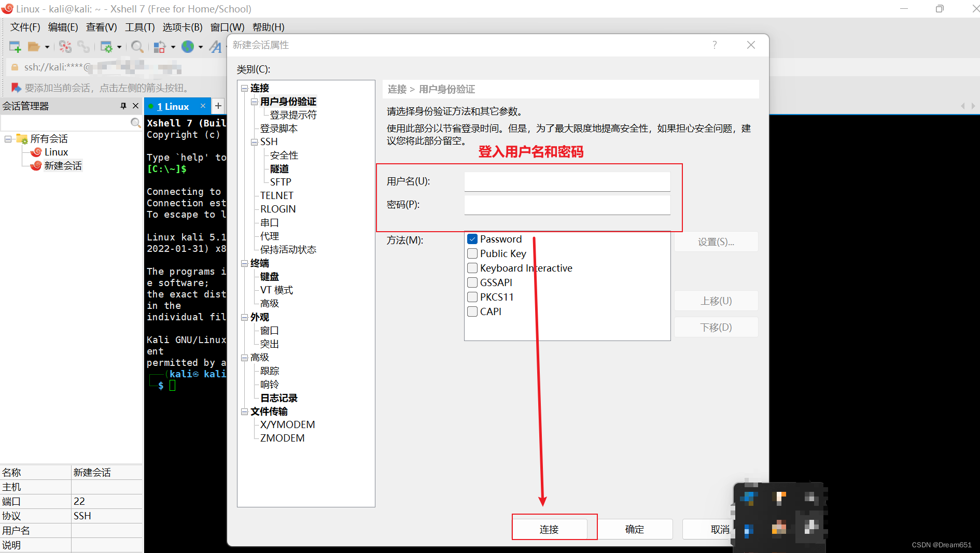This screenshot has width=980, height=553.
Task: Select the Linux session icon in tree
Action: (36, 152)
